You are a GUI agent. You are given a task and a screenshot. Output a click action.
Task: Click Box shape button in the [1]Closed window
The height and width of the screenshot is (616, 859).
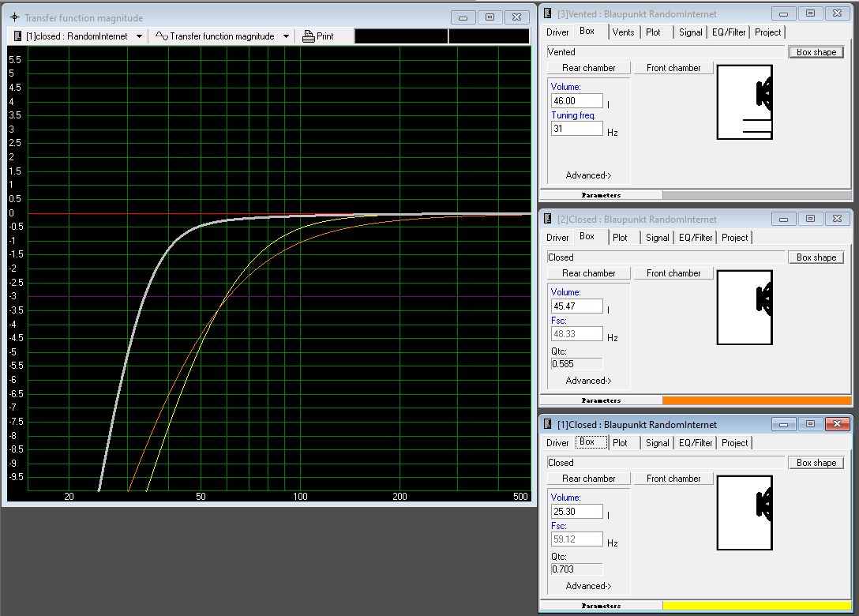[x=816, y=463]
